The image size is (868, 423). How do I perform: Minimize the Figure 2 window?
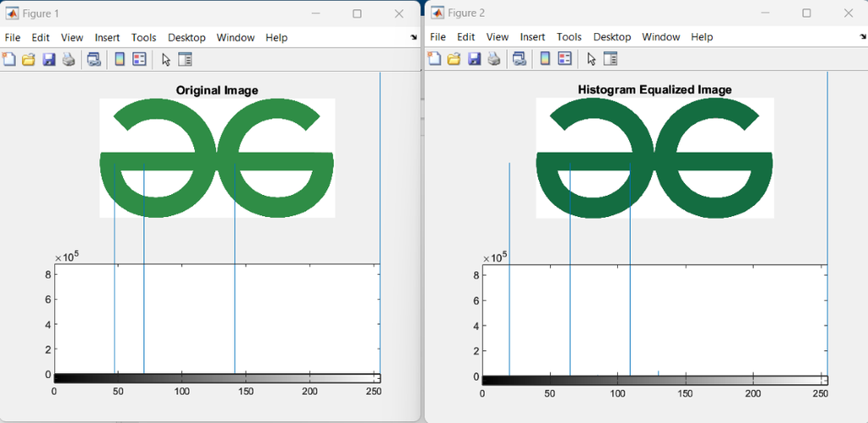[765, 14]
